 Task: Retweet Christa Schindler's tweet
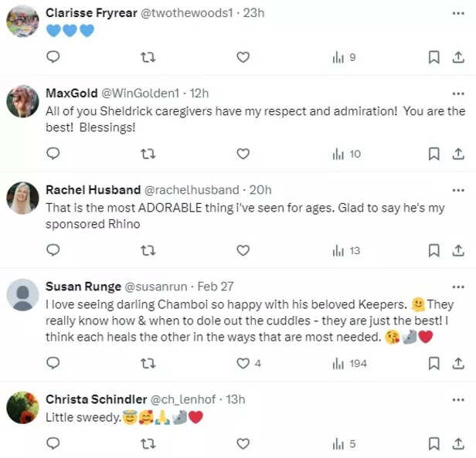(x=148, y=443)
